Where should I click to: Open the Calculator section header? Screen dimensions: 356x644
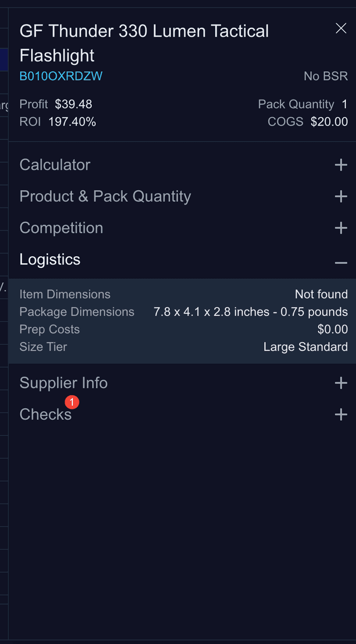[x=55, y=165]
